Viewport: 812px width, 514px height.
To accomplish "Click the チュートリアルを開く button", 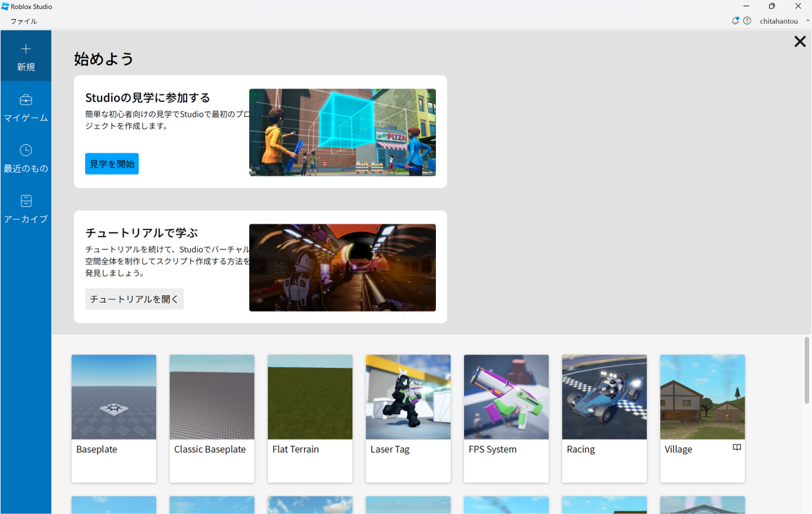I will click(134, 299).
